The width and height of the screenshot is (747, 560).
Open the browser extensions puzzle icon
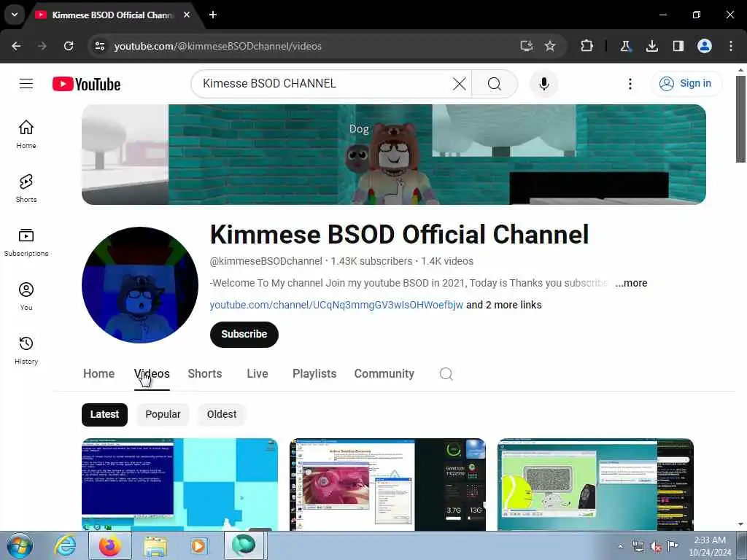(x=587, y=46)
